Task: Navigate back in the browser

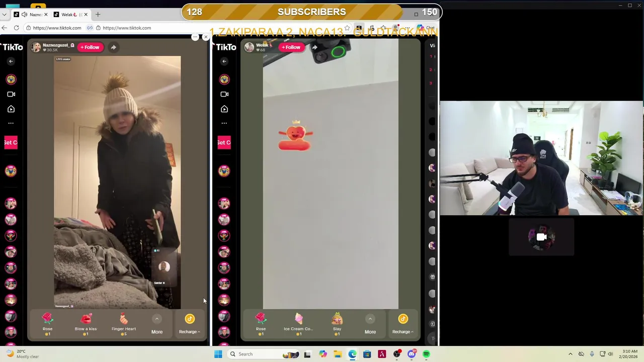Action: 5,28
